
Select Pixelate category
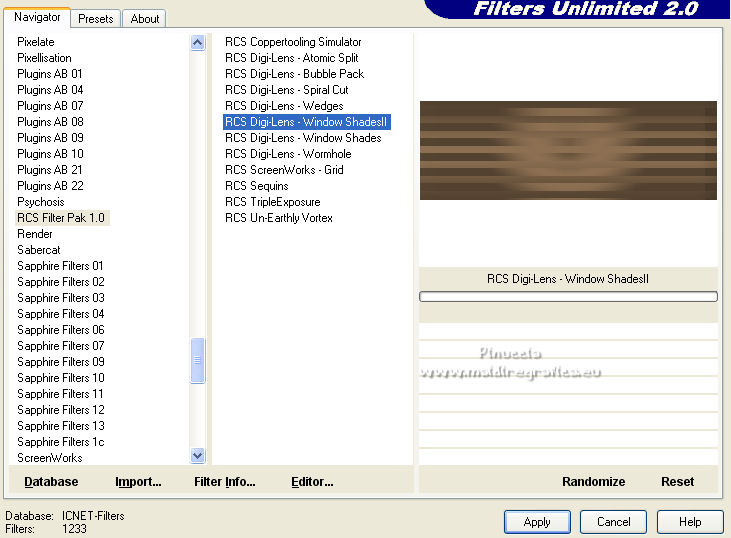coord(36,42)
